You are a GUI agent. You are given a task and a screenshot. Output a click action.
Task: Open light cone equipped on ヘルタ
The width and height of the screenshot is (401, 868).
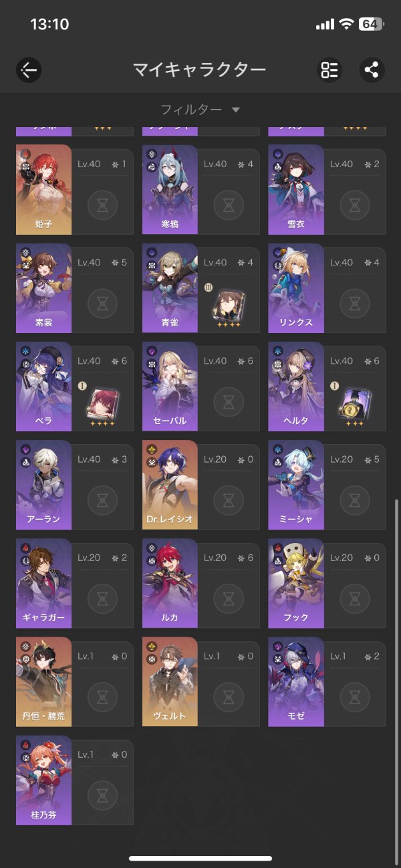pyautogui.click(x=355, y=404)
